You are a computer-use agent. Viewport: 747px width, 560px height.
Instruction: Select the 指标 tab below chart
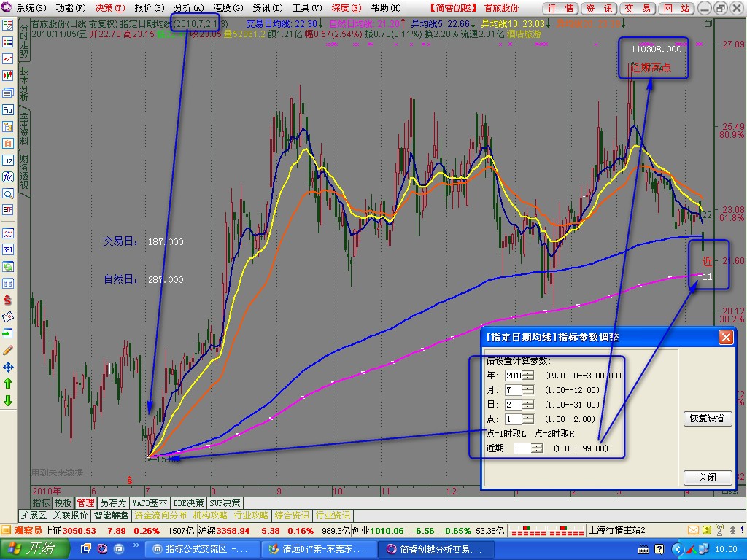[x=41, y=503]
